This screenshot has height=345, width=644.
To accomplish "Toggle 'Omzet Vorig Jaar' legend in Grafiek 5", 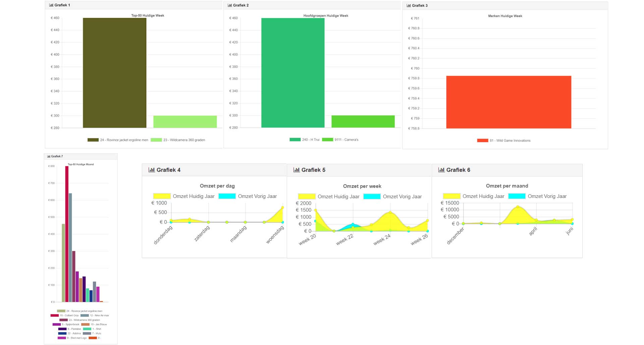I will (x=392, y=197).
